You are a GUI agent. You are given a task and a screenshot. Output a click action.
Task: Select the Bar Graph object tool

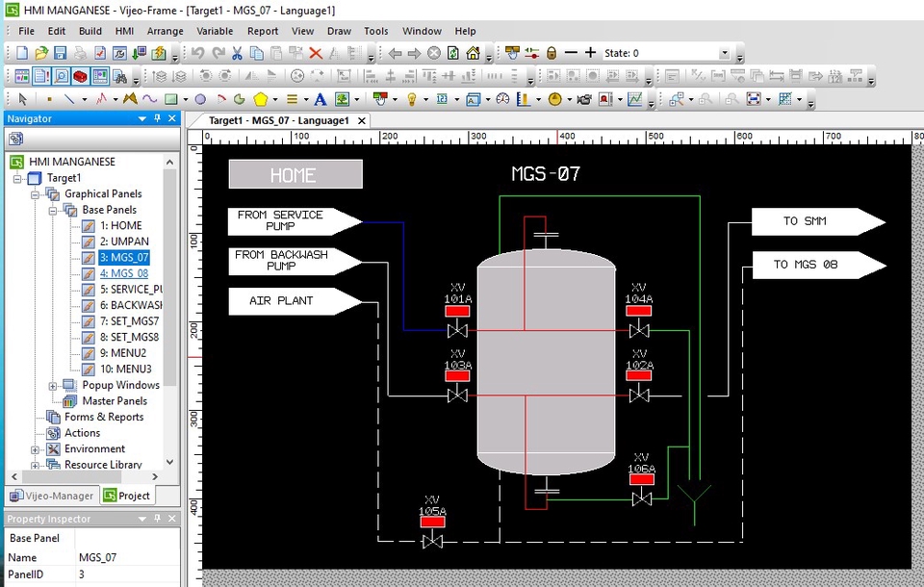pos(524,99)
